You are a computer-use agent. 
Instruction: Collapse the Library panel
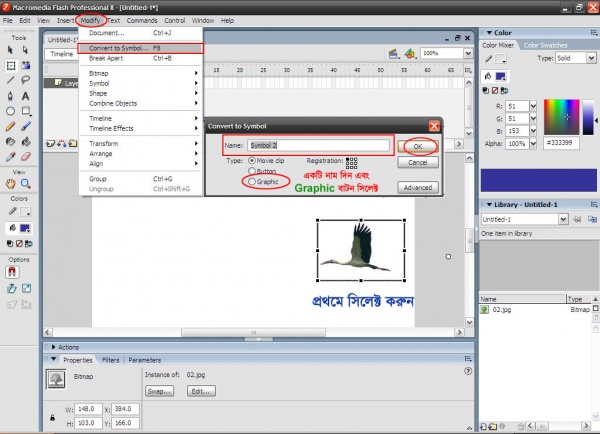[x=489, y=205]
